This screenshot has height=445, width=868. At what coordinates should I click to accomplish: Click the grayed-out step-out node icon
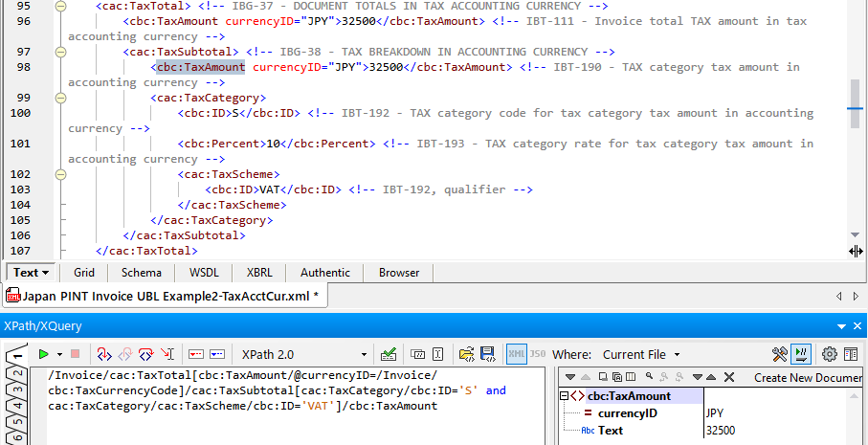tap(125, 354)
